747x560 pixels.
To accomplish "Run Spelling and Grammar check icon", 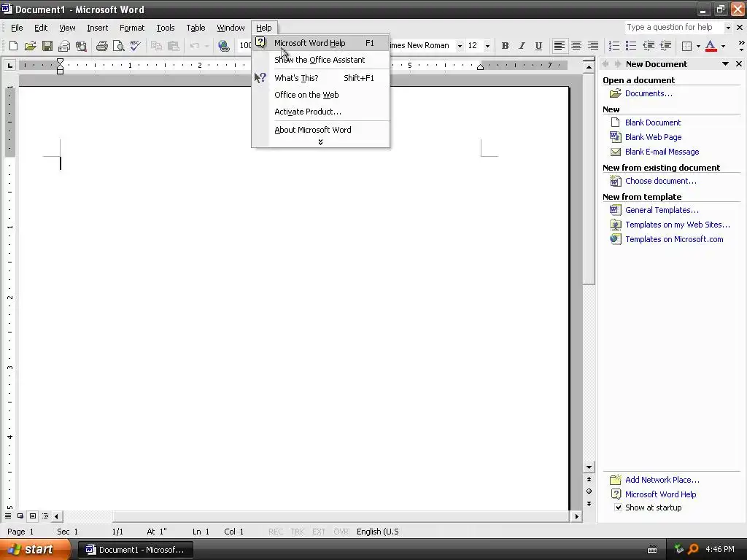I will [x=135, y=46].
